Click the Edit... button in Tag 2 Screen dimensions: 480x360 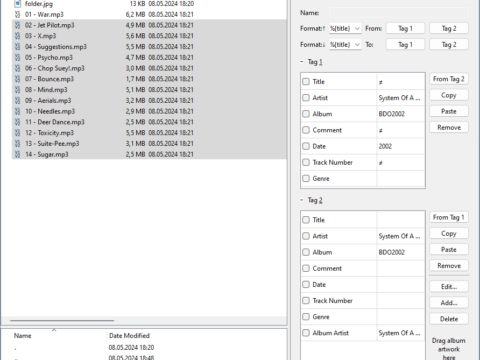pyautogui.click(x=449, y=287)
